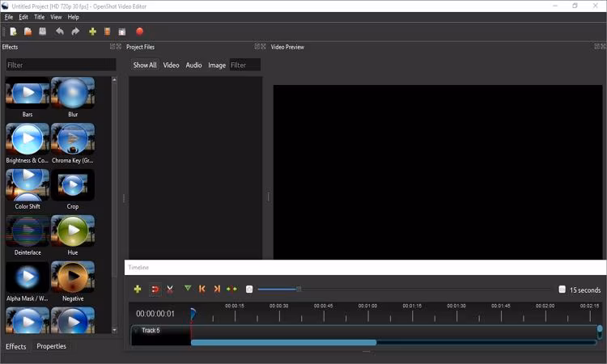Viewport: 607px width, 364px height.
Task: Import files green plus in toolbar
Action: tap(92, 32)
